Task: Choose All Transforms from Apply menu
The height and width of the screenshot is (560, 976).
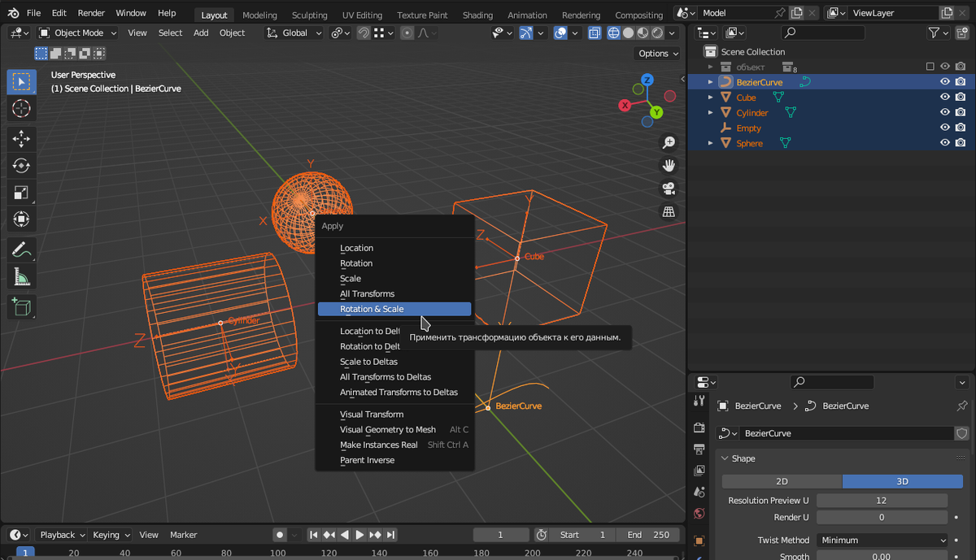Action: pyautogui.click(x=367, y=293)
